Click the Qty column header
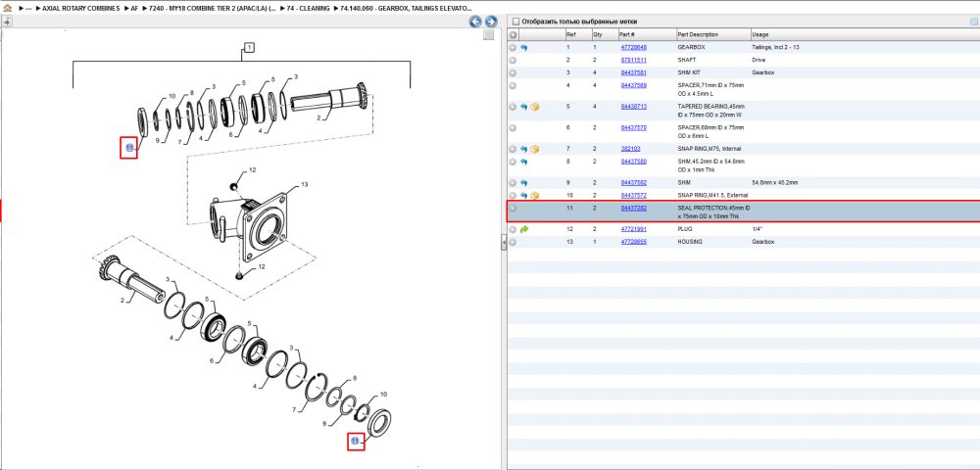The image size is (980, 470). pyautogui.click(x=604, y=35)
